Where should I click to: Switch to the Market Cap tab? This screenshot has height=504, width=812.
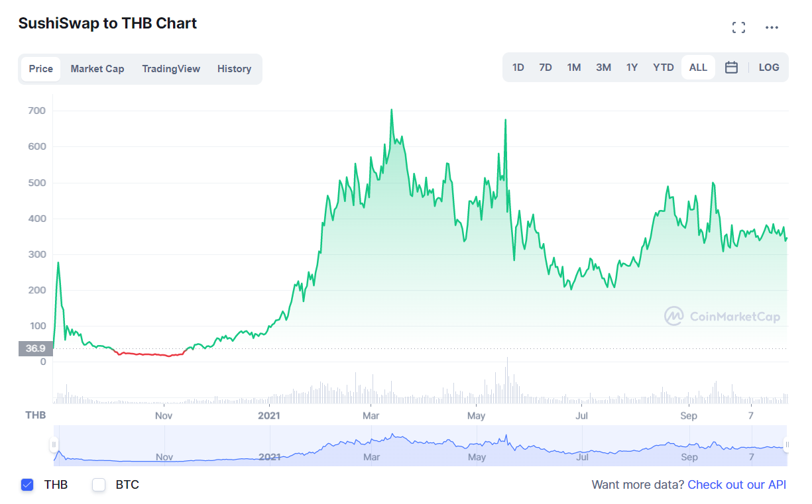point(97,69)
